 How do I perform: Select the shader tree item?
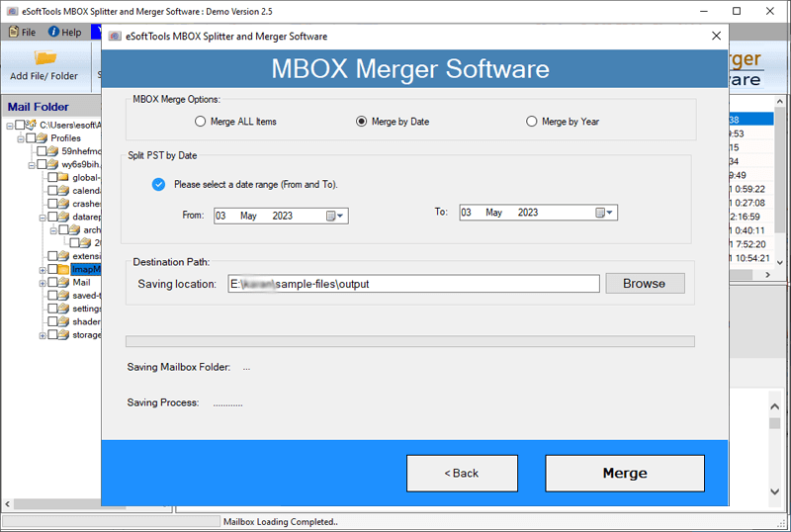click(86, 321)
